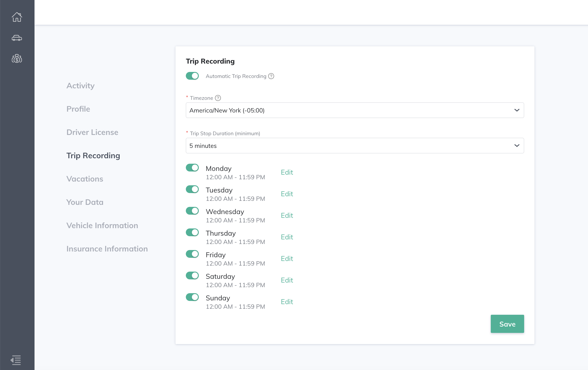The height and width of the screenshot is (370, 588).
Task: Edit Friday's recording schedule
Action: point(287,259)
